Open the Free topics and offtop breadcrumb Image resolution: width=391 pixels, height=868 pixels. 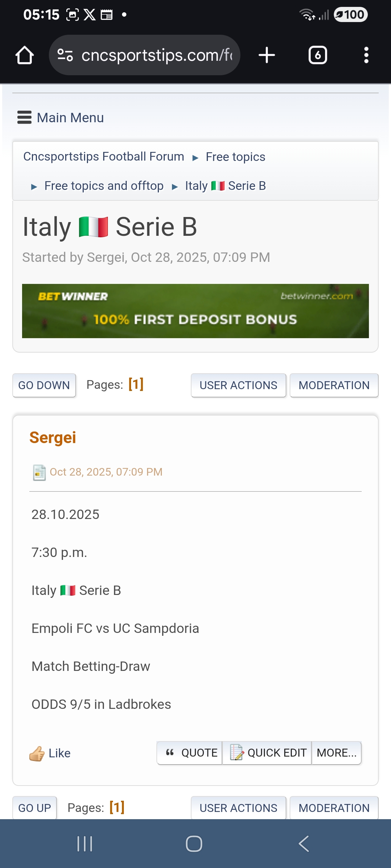[x=104, y=186]
